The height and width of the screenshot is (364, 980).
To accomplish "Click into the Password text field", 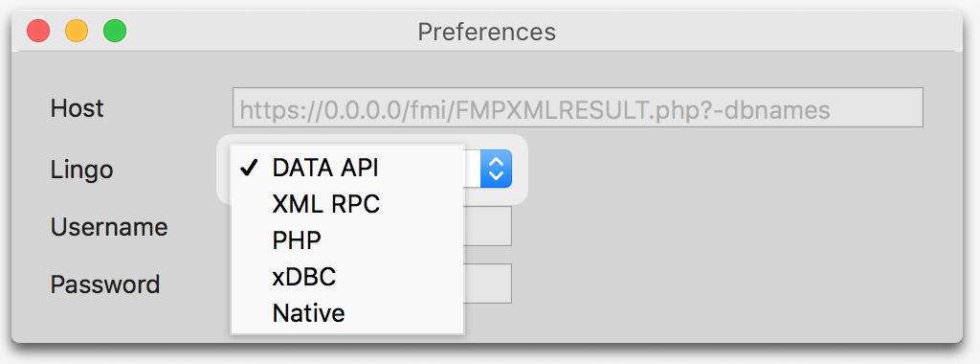I will (487, 284).
